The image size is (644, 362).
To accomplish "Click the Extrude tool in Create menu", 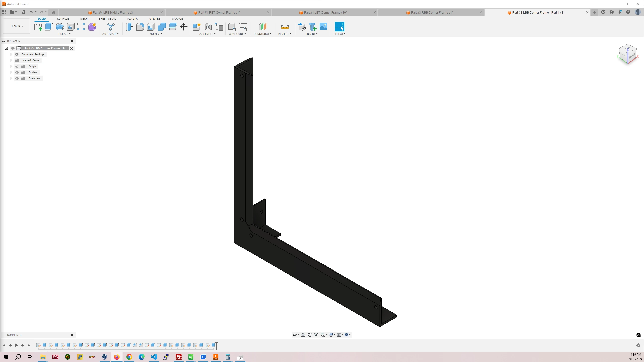I will tap(49, 26).
